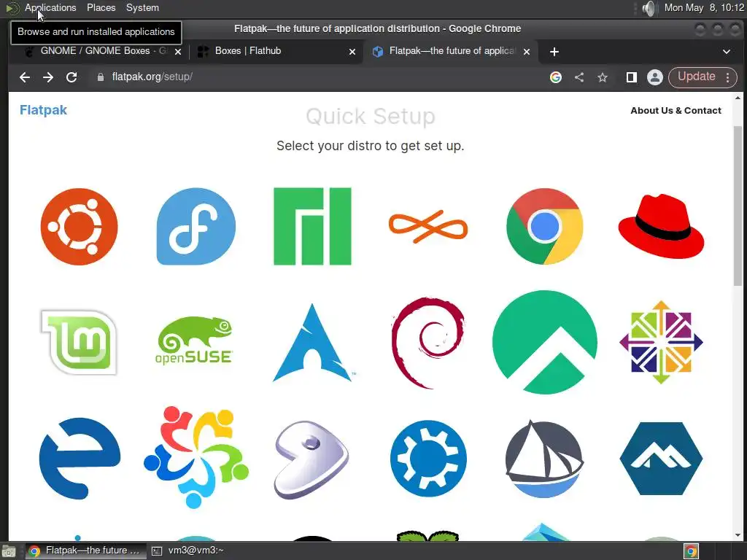Image resolution: width=747 pixels, height=560 pixels.
Task: Select the CentOS logo
Action: 661,343
